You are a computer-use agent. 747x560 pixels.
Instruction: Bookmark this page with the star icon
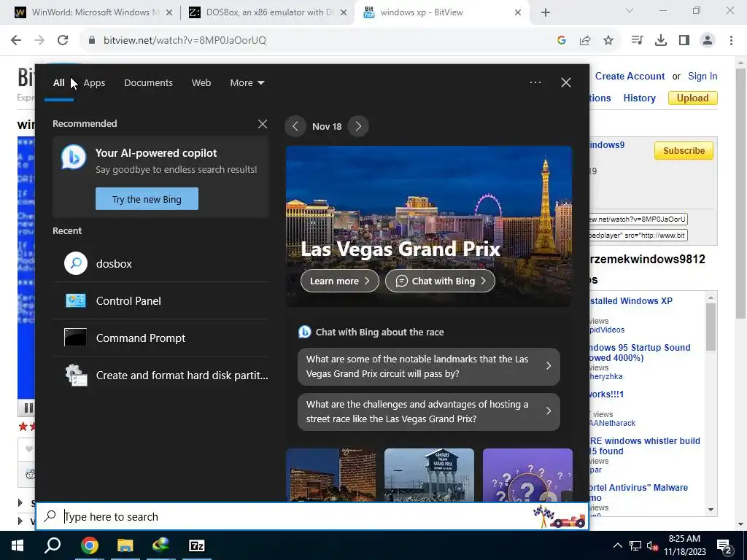pos(608,41)
